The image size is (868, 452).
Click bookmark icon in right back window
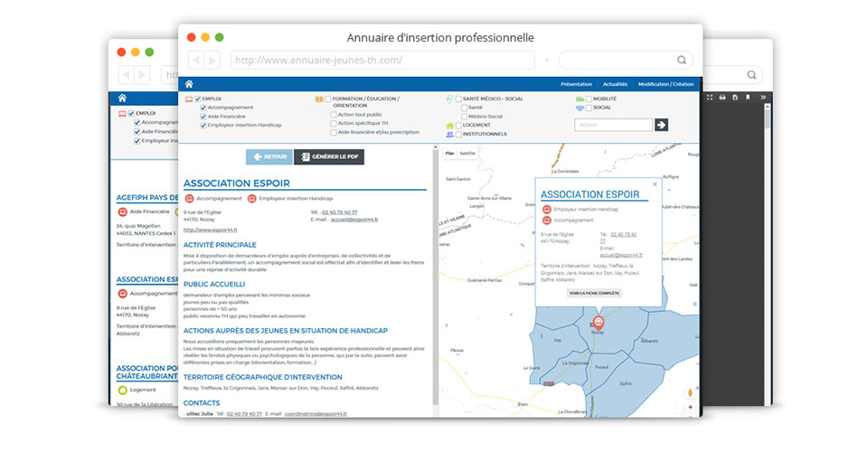748,98
